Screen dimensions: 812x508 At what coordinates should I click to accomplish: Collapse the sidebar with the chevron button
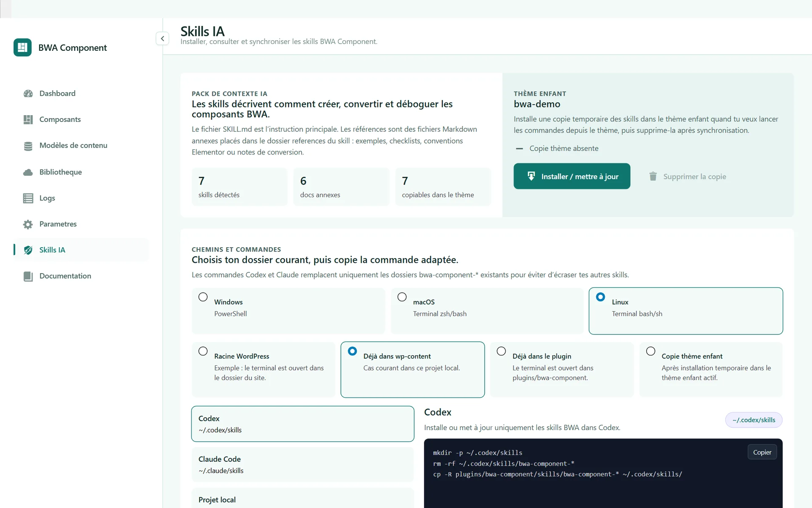(x=162, y=39)
